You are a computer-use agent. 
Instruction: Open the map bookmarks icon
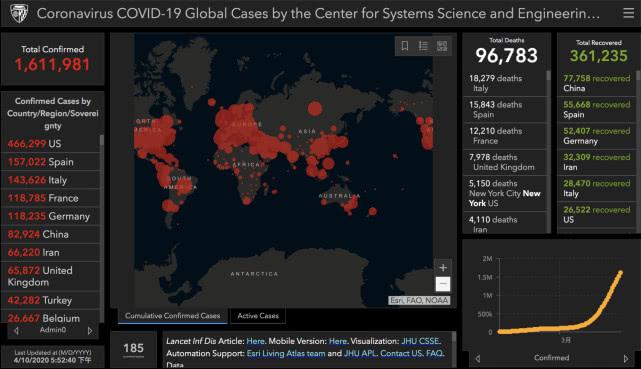point(405,46)
